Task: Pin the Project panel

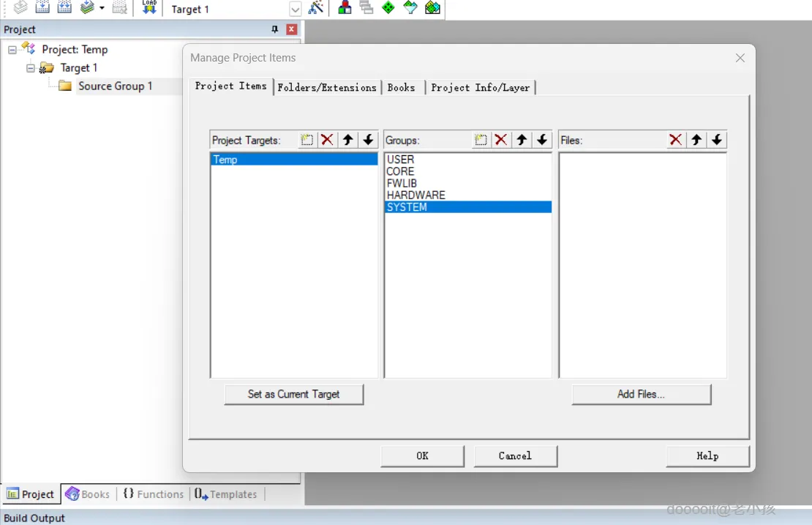Action: point(275,29)
